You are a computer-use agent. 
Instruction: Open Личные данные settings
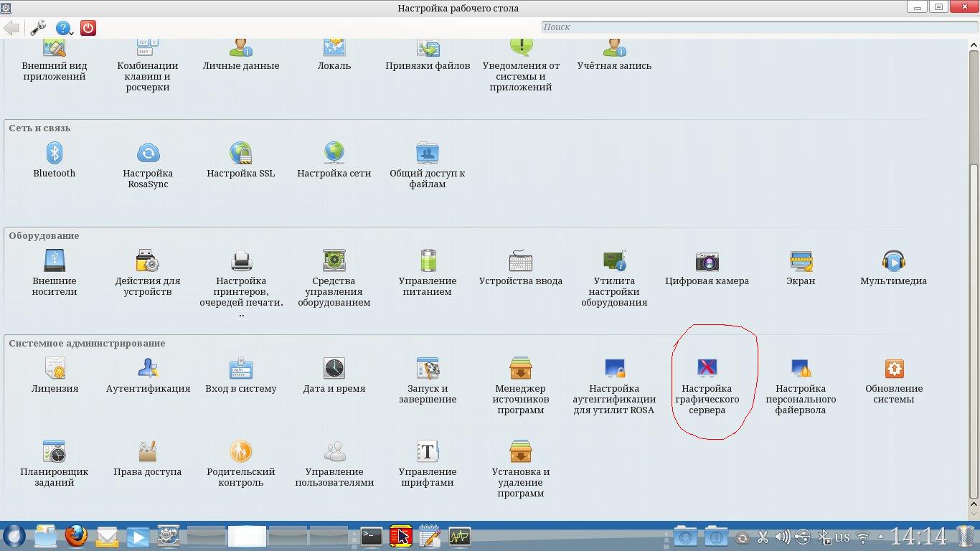[x=241, y=56]
